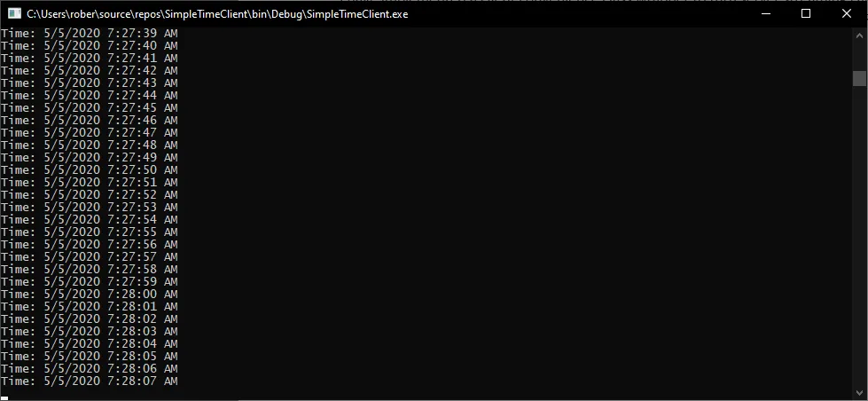The width and height of the screenshot is (868, 401).
Task: Minimize the SimpleTimeClient console window
Action: click(x=765, y=14)
